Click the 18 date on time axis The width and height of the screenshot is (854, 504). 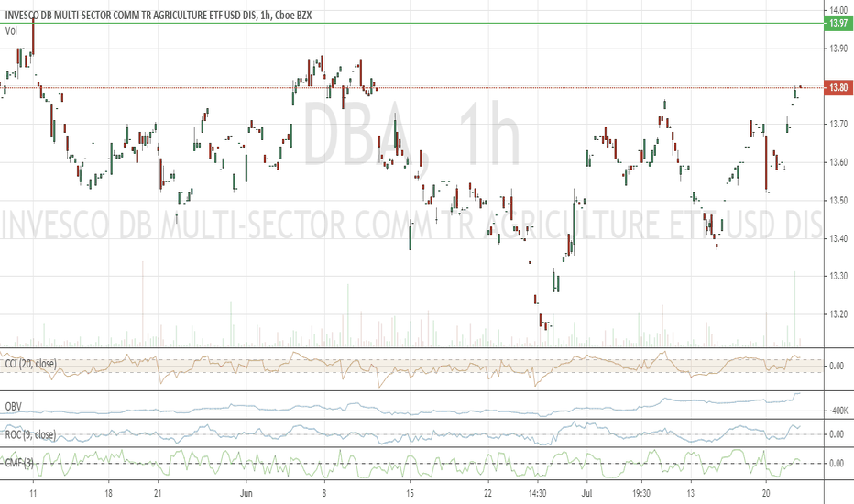click(108, 494)
